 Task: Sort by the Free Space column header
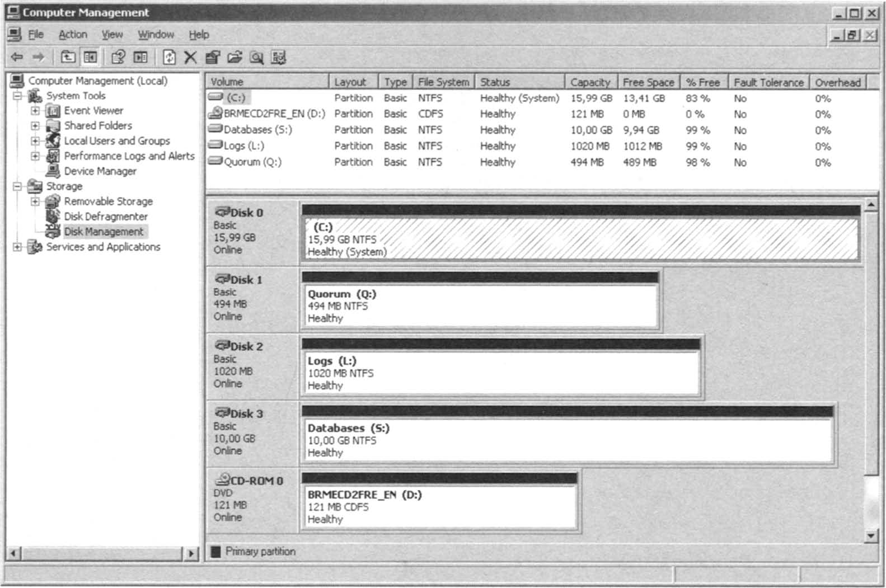pyautogui.click(x=649, y=82)
